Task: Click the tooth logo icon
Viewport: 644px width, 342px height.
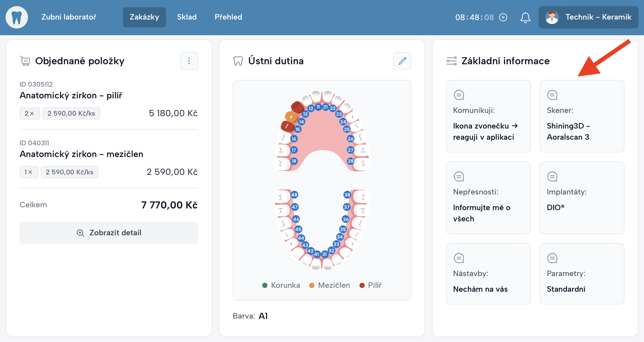Action: coord(17,17)
